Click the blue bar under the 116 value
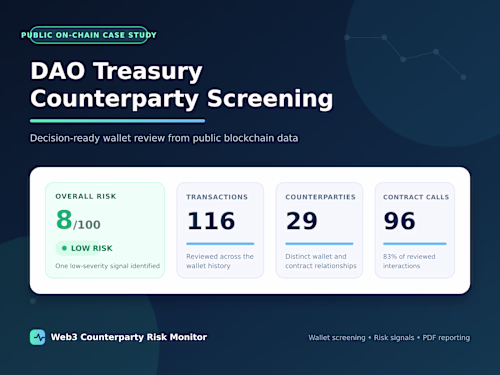Screen dimensions: 500x375 [x=220, y=244]
